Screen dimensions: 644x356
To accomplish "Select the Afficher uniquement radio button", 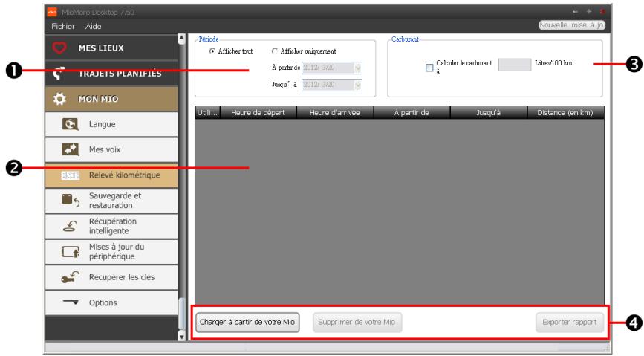I will [x=275, y=51].
